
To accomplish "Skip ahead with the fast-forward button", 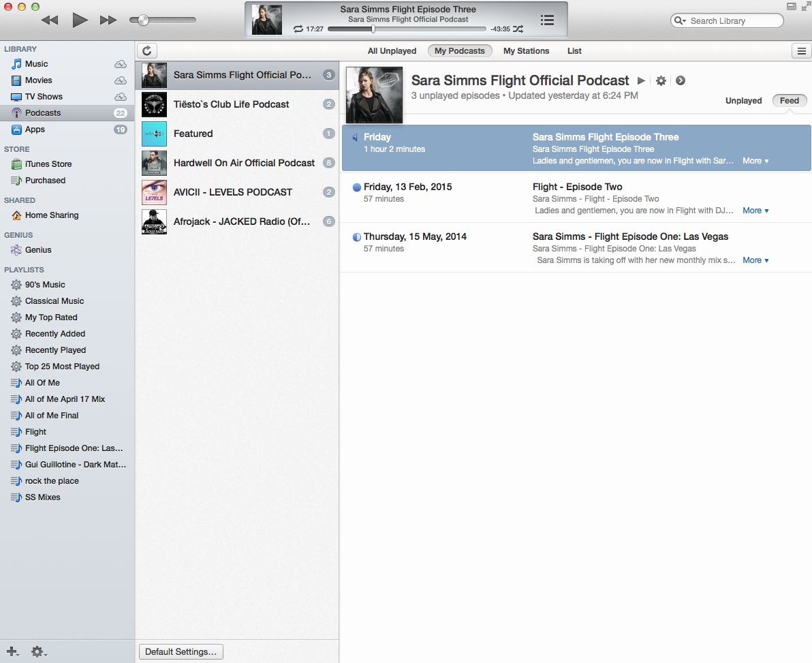I will click(108, 20).
